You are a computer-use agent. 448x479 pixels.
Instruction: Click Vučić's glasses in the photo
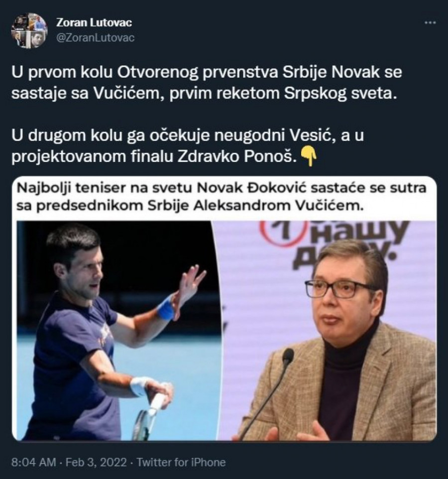339,288
